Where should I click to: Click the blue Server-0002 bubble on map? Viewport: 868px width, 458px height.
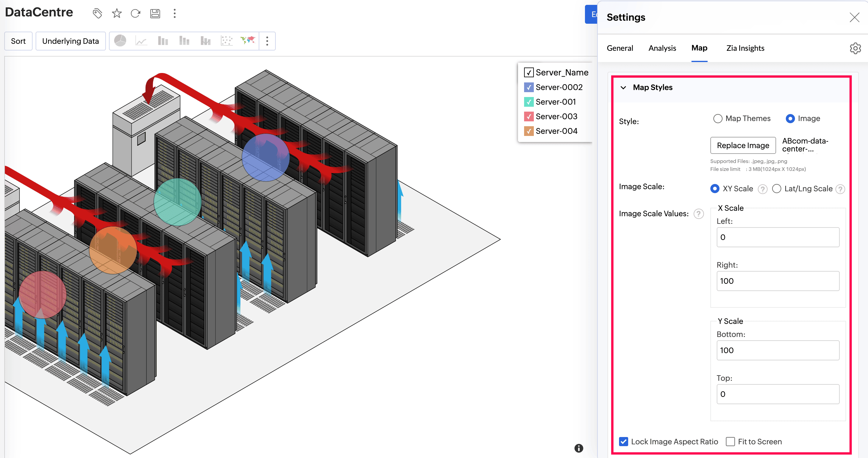[265, 158]
